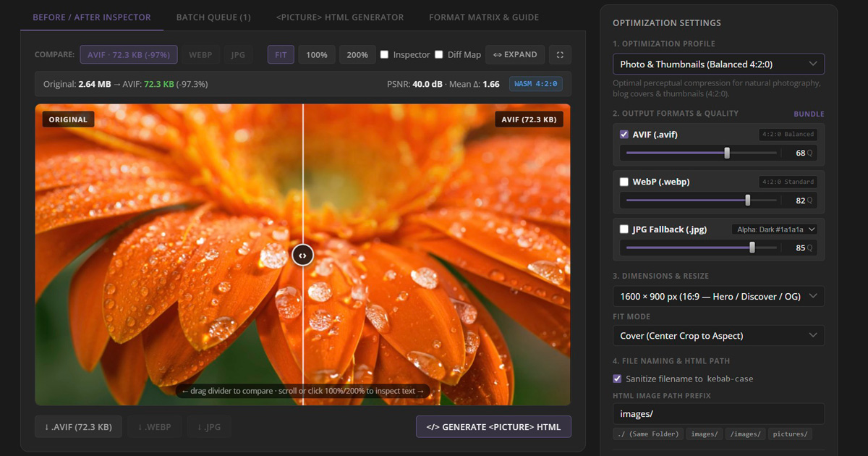Click the HTML image path prefix field

point(718,414)
